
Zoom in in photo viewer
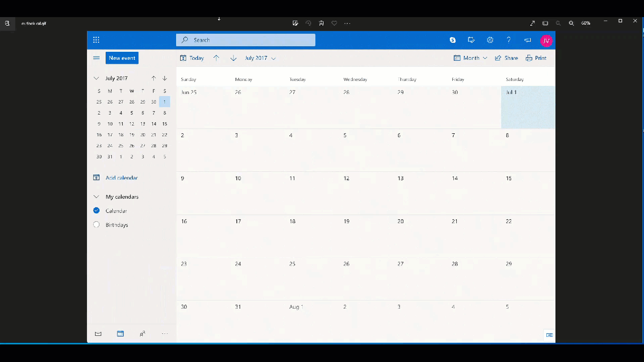coord(572,23)
